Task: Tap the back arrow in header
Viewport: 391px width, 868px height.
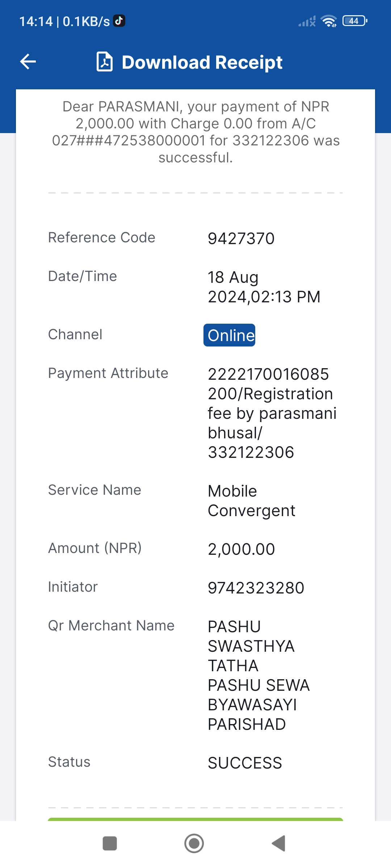Action: 28,61
